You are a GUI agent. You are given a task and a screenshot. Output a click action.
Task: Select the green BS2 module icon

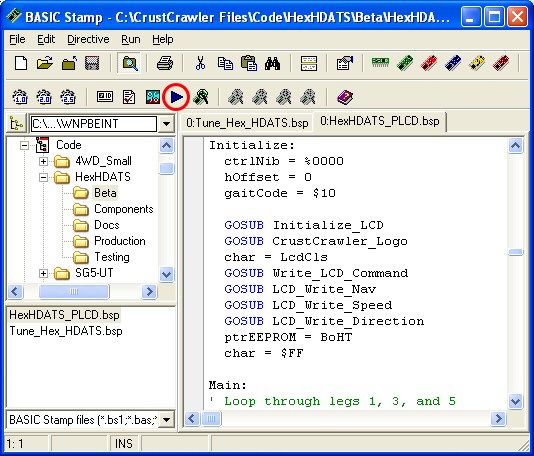405,63
